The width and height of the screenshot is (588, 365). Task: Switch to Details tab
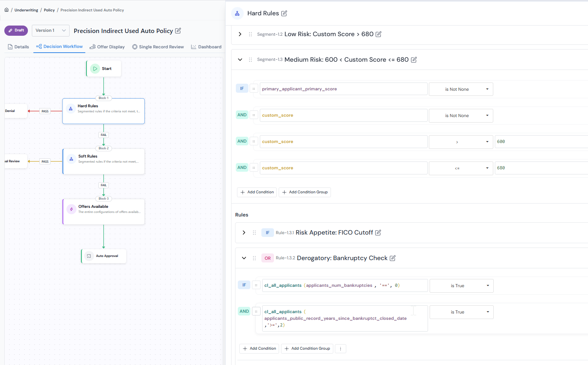point(18,47)
